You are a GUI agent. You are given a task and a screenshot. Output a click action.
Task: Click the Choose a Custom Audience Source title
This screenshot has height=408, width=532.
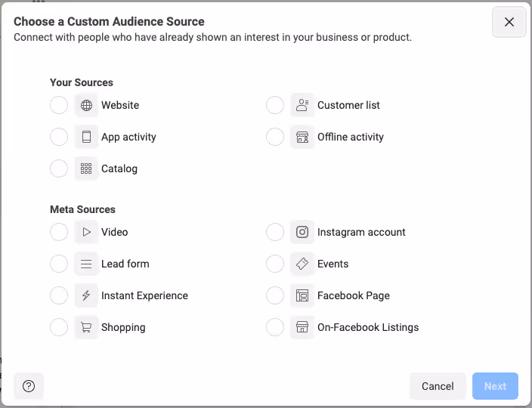click(x=109, y=21)
